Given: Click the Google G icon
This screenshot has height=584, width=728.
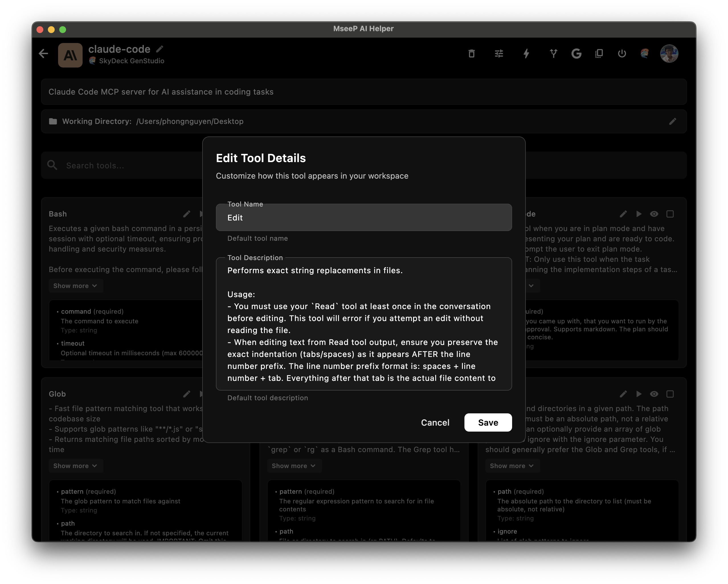Looking at the screenshot, I should pos(576,54).
